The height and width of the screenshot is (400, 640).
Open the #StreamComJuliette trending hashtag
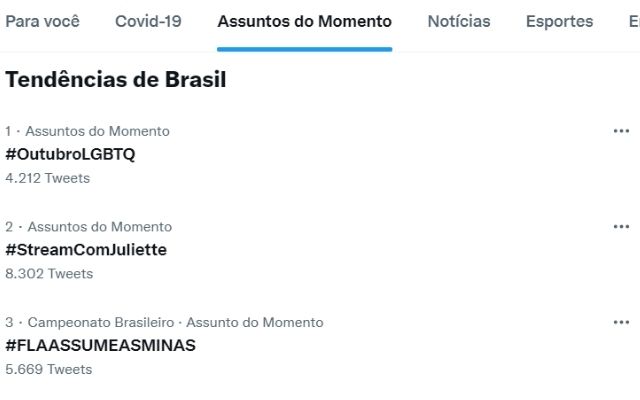pyautogui.click(x=86, y=250)
